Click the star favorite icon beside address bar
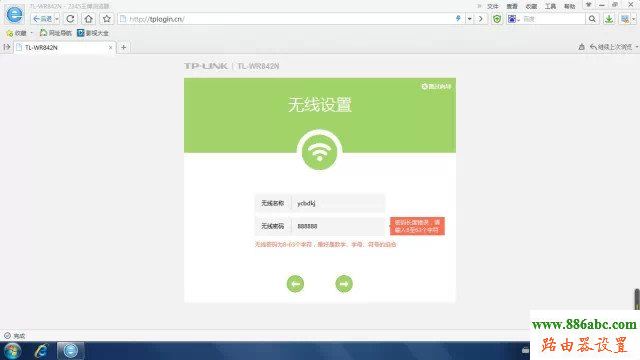 click(x=107, y=19)
